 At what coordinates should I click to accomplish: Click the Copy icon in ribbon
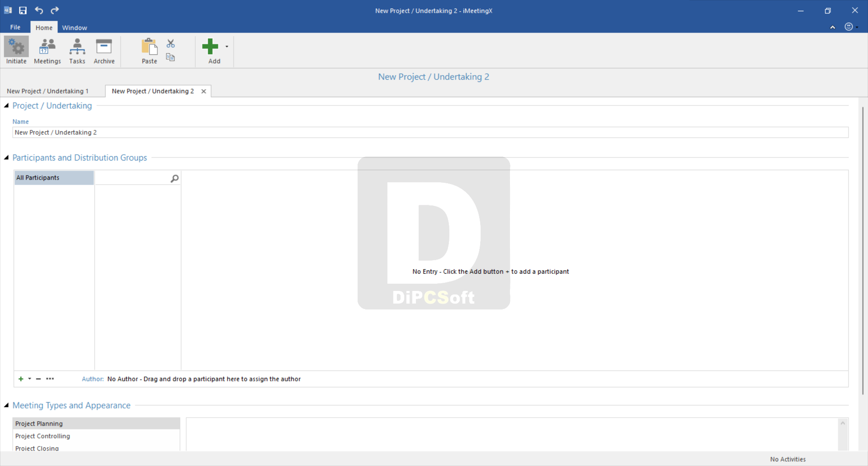coord(170,57)
